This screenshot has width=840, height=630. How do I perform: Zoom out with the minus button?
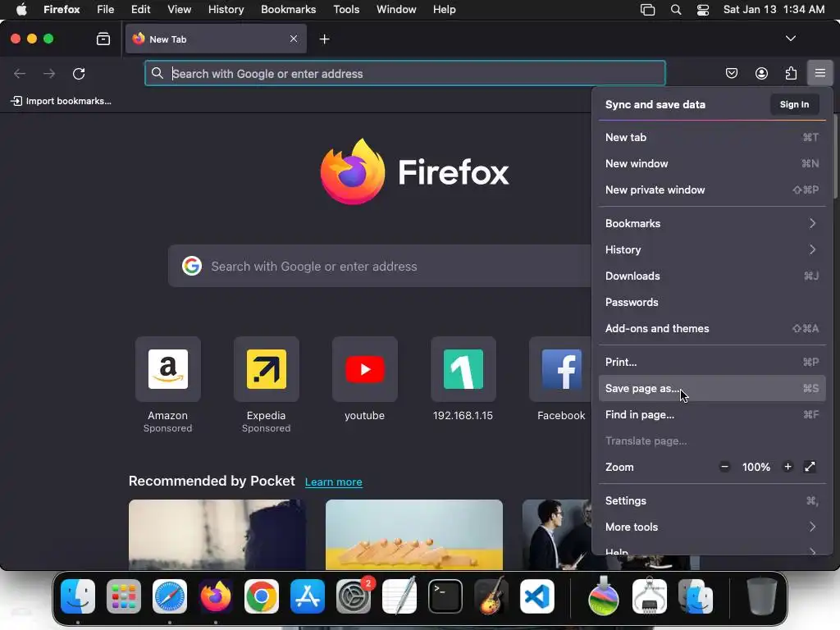[x=724, y=467]
